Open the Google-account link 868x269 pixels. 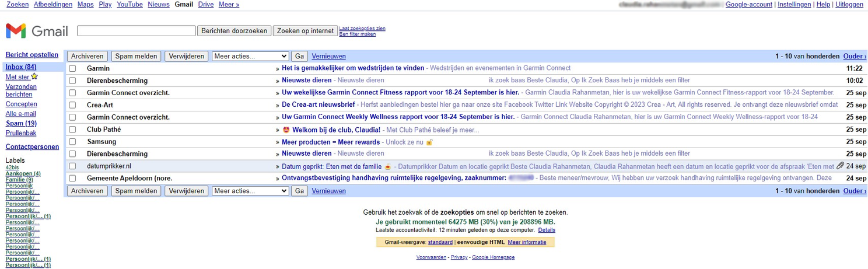(x=749, y=4)
